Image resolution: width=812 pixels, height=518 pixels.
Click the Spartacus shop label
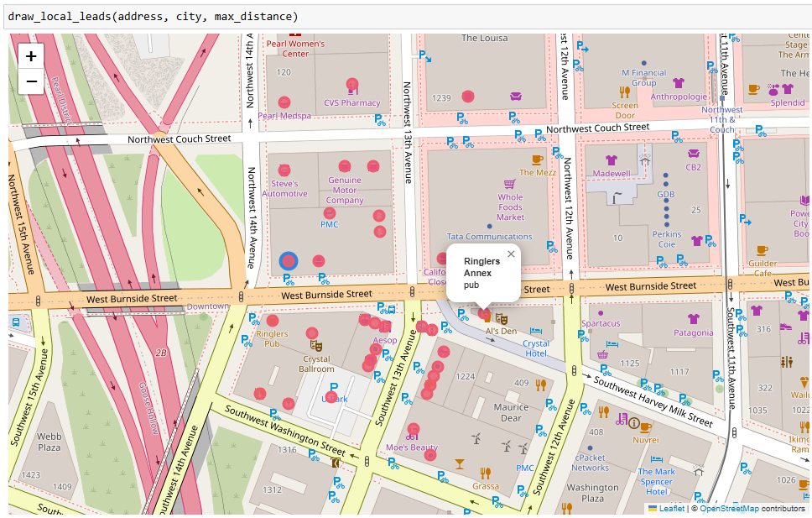601,323
